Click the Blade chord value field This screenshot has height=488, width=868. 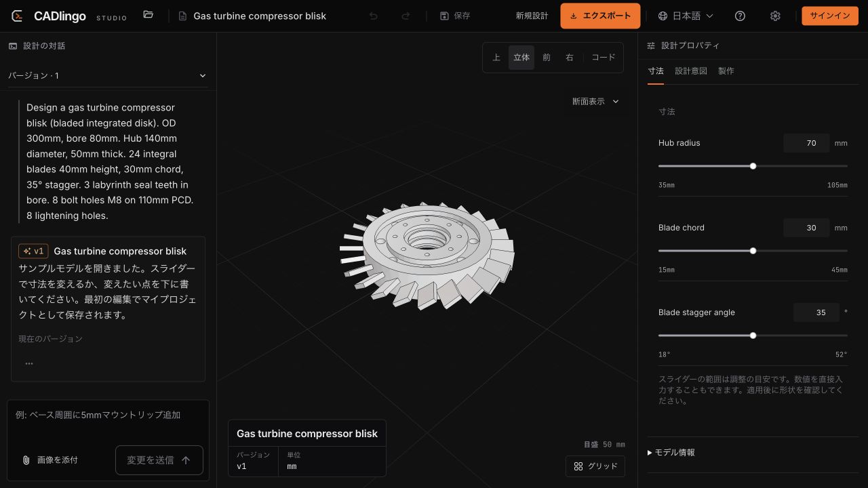click(806, 228)
